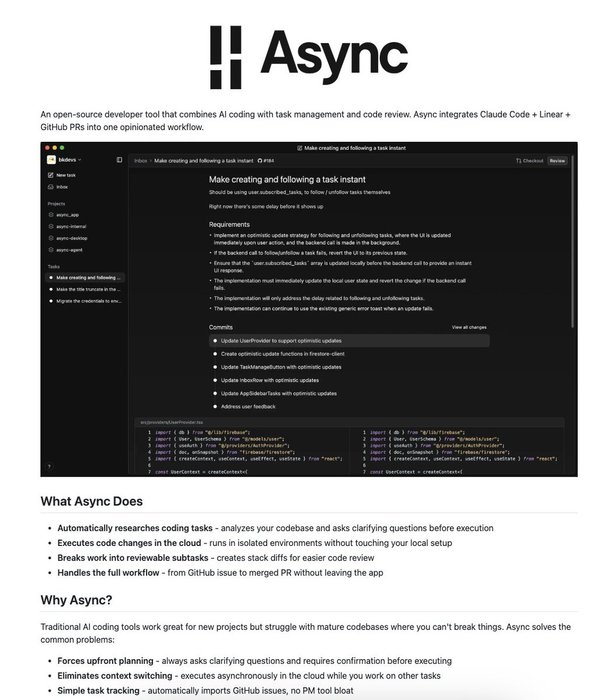Open the async-agent project
The width and height of the screenshot is (615, 700).
(66, 250)
